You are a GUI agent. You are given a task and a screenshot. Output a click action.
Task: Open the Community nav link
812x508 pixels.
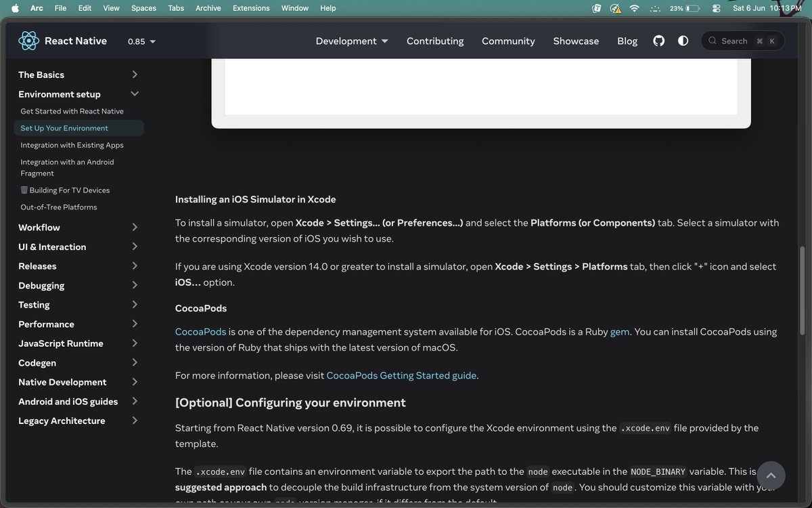point(508,41)
